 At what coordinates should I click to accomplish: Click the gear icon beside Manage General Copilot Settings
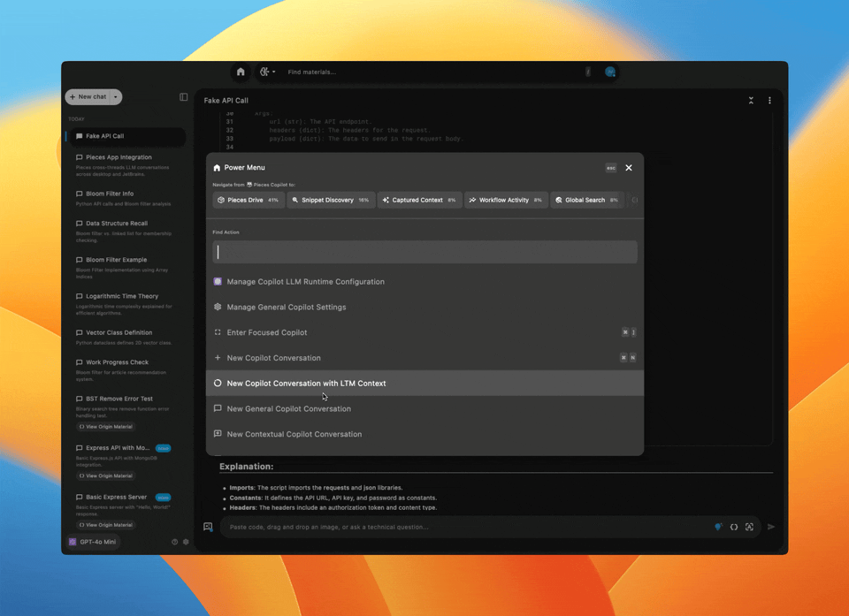[x=218, y=307]
